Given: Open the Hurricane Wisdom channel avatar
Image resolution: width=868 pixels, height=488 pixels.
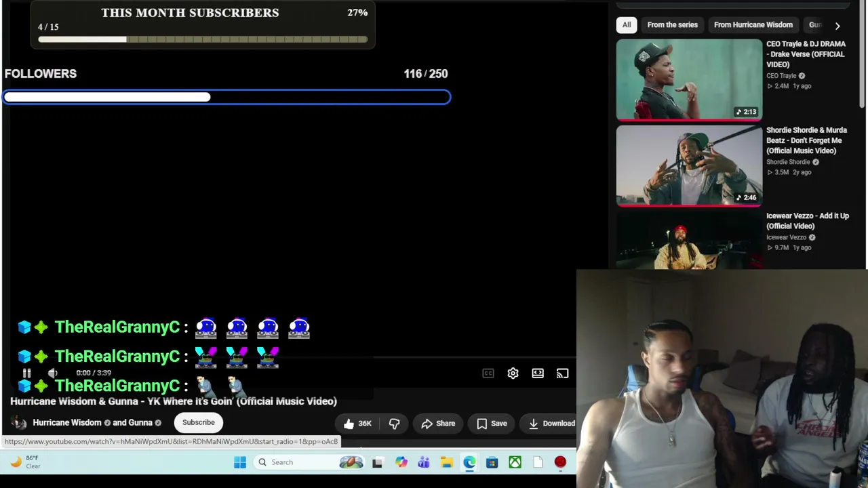Looking at the screenshot, I should click(19, 423).
